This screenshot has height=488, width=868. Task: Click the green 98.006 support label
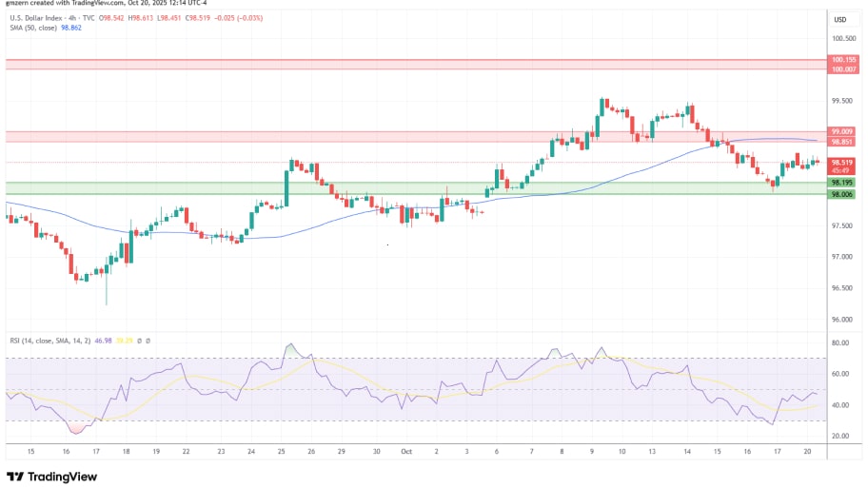pos(842,194)
